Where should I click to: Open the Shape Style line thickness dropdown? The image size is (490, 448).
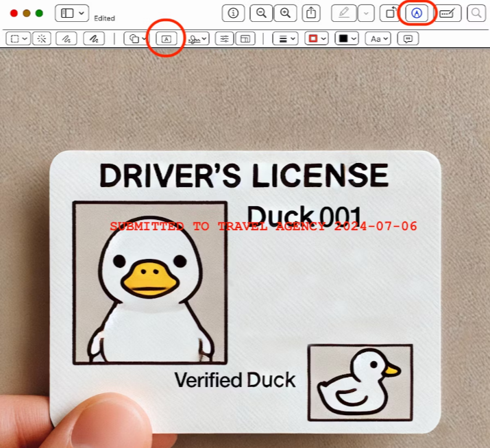(285, 39)
